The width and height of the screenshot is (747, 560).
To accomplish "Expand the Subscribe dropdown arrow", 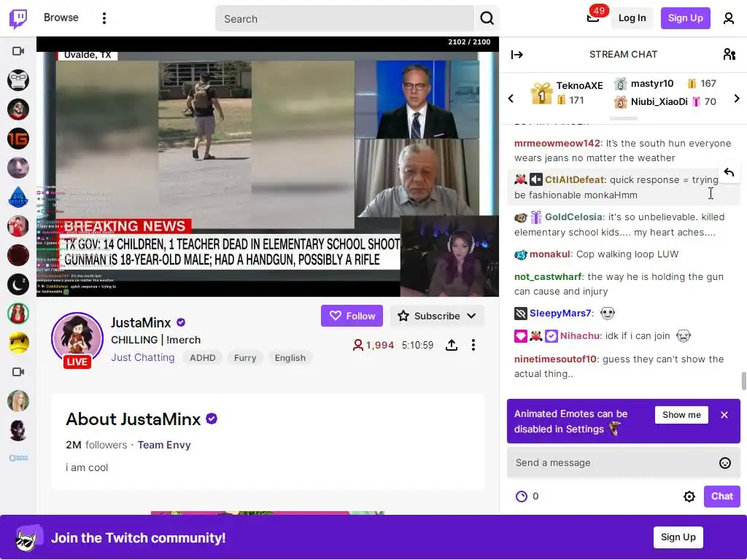I will pos(471,316).
